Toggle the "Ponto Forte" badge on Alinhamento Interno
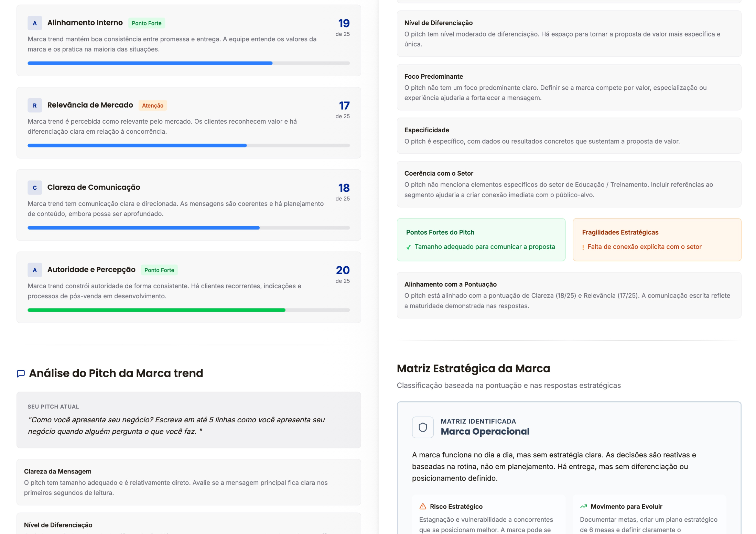Viewport: 756px width, 534px height. 147,23
